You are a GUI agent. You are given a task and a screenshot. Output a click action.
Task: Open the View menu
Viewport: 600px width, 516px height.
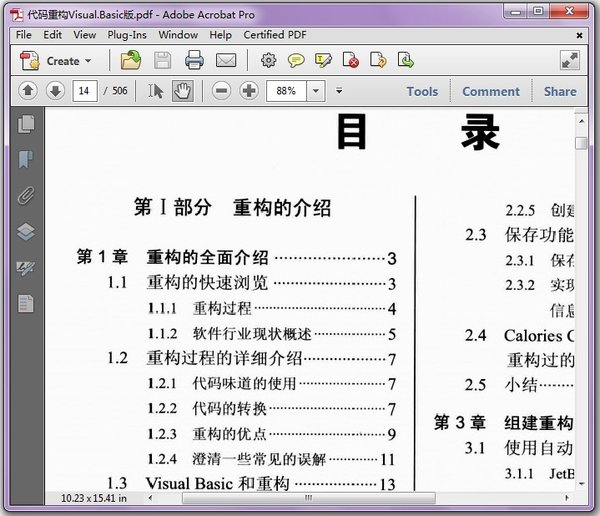[x=85, y=35]
